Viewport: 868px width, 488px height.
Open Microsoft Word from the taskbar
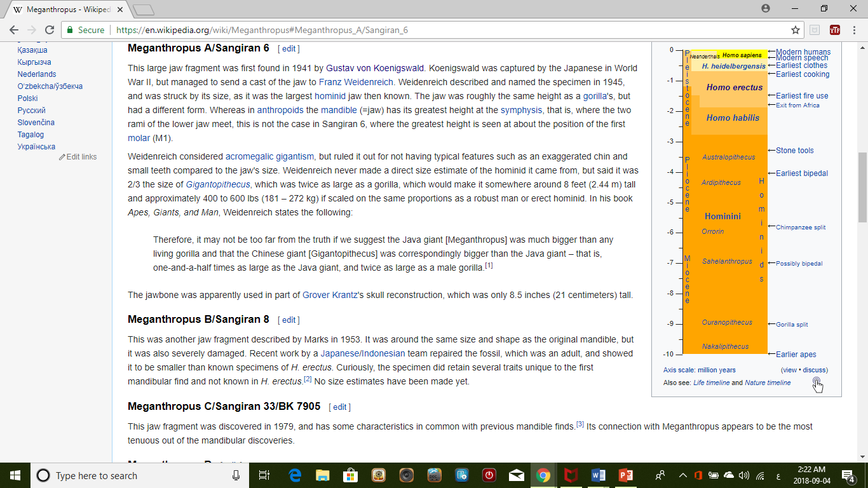598,475
